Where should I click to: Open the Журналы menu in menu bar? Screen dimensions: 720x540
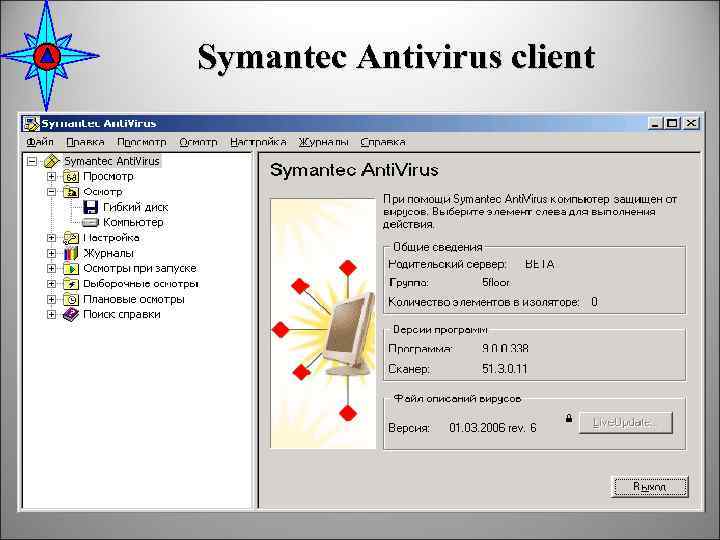[x=323, y=142]
